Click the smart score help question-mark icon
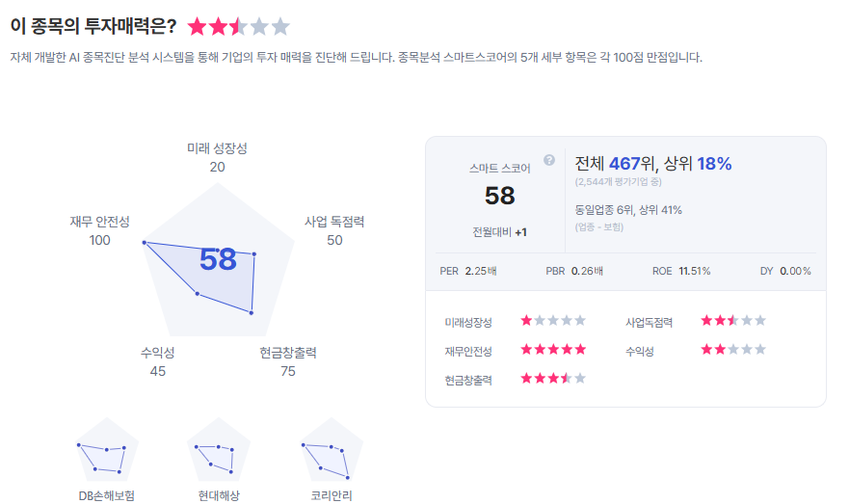Image resolution: width=849 pixels, height=504 pixels. tap(549, 160)
